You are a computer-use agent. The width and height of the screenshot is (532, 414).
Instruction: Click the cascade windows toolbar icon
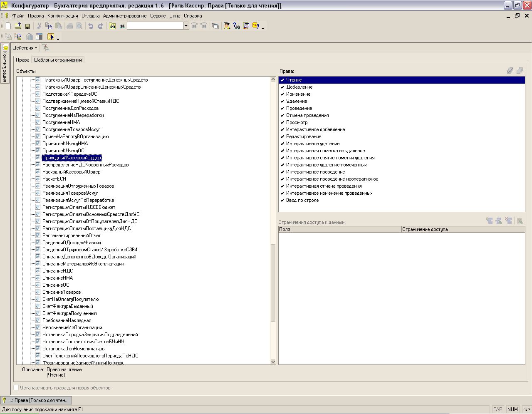pos(215,26)
